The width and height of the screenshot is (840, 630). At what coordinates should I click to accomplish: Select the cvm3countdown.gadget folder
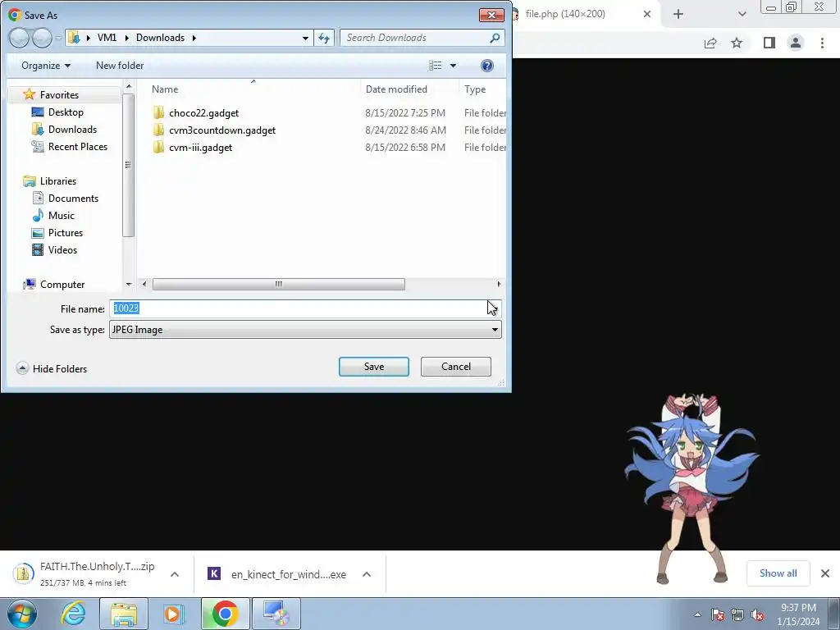[221, 130]
